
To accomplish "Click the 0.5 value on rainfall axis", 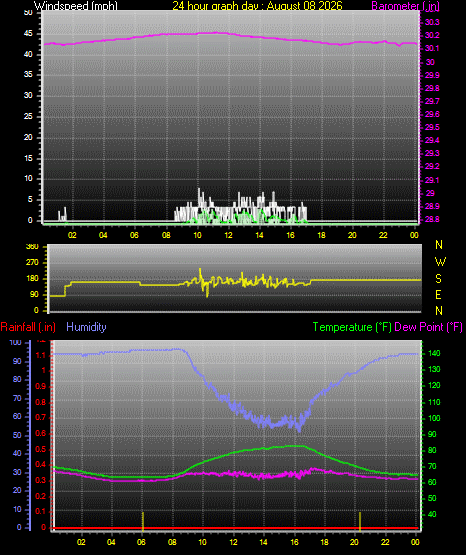I will 41,449.
